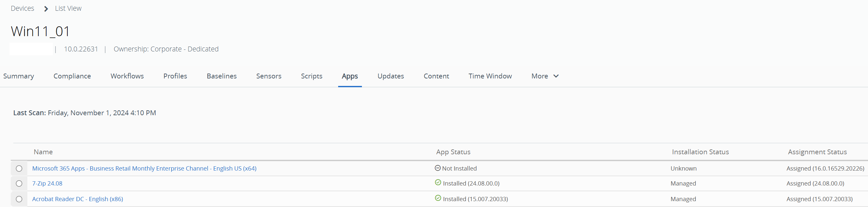The height and width of the screenshot is (207, 868).
Task: Sort by the Name column header
Action: point(43,152)
